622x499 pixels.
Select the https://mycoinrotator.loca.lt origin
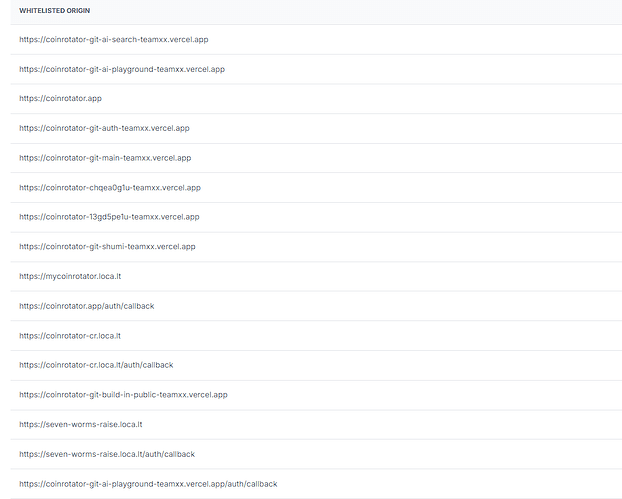70,276
